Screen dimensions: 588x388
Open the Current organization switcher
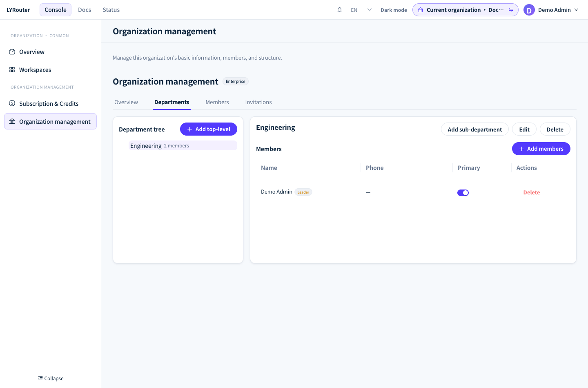[465, 10]
